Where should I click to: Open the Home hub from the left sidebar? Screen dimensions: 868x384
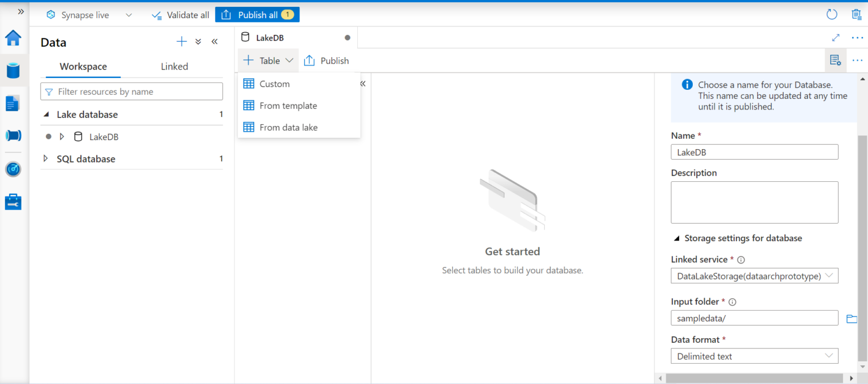pyautogui.click(x=13, y=39)
